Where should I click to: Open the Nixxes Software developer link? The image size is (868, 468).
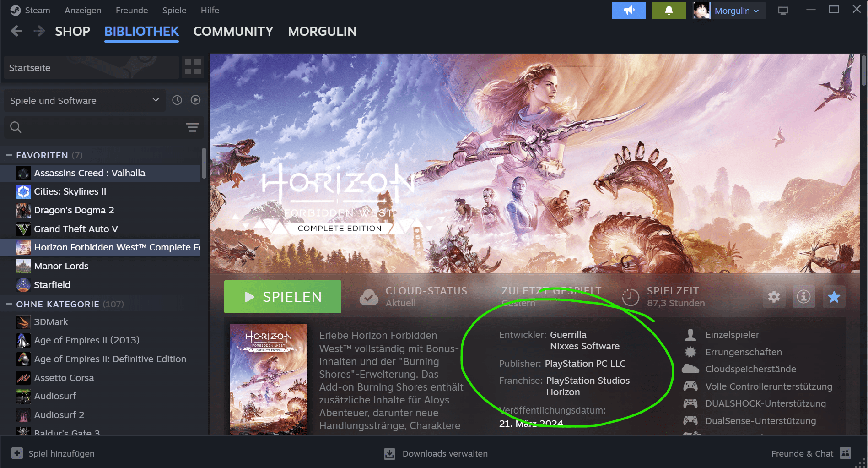585,346
